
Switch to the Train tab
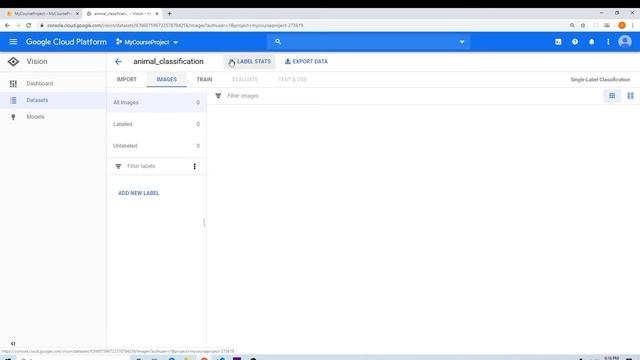pyautogui.click(x=204, y=79)
